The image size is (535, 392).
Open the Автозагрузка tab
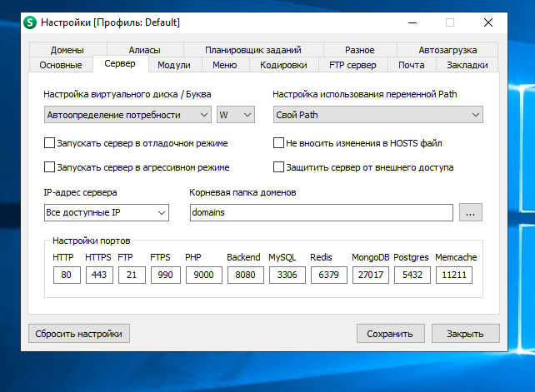point(447,50)
